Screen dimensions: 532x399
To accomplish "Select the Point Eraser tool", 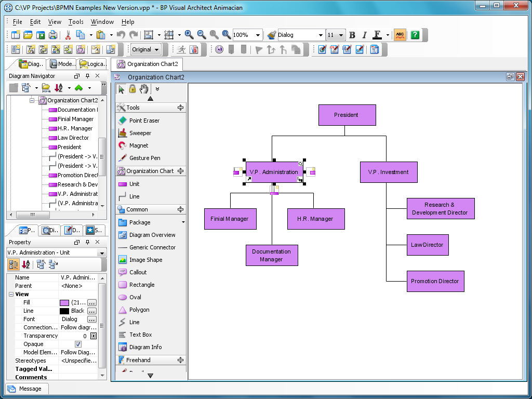I will tap(144, 121).
